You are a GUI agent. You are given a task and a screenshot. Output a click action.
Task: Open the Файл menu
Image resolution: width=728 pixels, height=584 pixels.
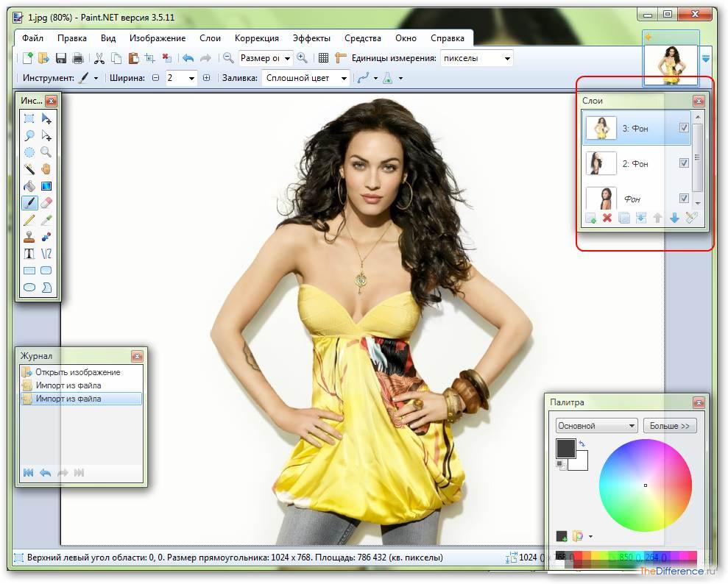[x=32, y=38]
